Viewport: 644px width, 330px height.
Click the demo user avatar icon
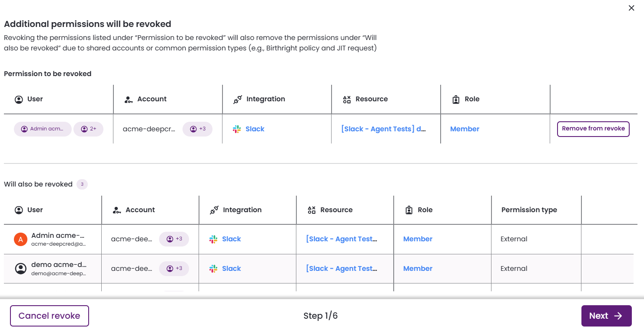(21, 269)
